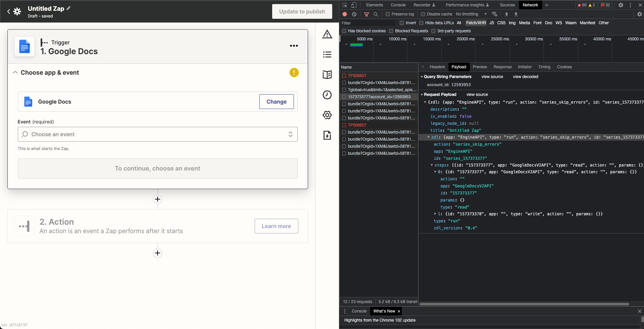
Task: Open the Response tab of request
Action: 503,67
